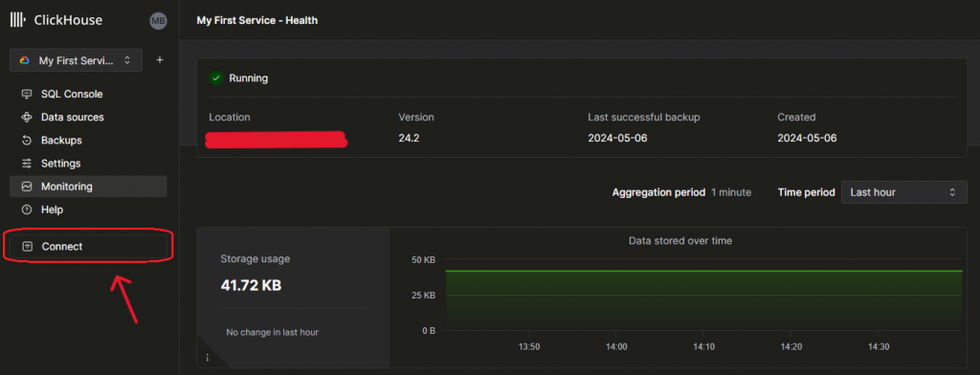Screen dimensions: 980x375
Task: Click the Backups clock icon
Action: [x=27, y=141]
